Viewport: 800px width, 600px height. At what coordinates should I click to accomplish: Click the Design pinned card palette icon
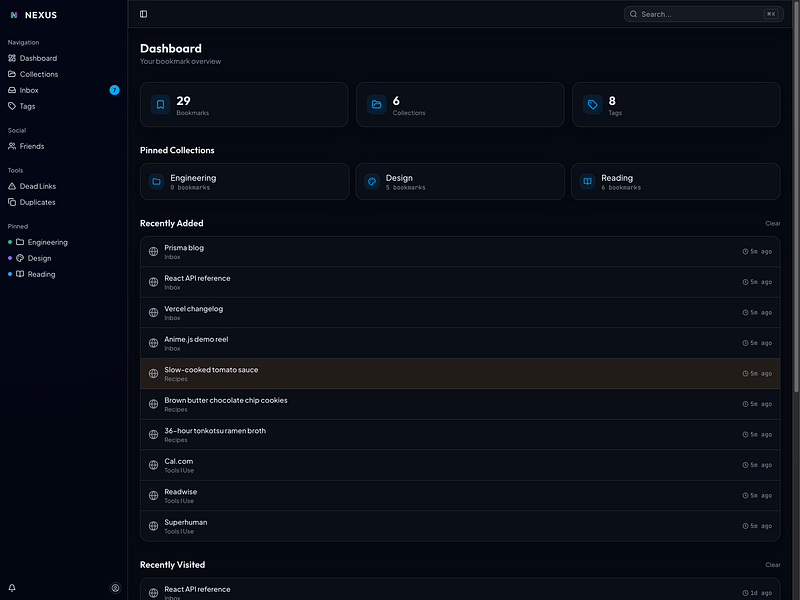click(x=372, y=182)
